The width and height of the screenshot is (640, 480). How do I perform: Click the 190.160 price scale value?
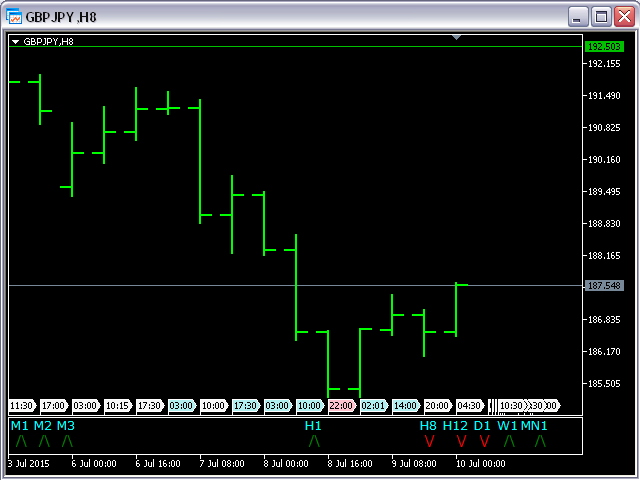click(x=604, y=160)
